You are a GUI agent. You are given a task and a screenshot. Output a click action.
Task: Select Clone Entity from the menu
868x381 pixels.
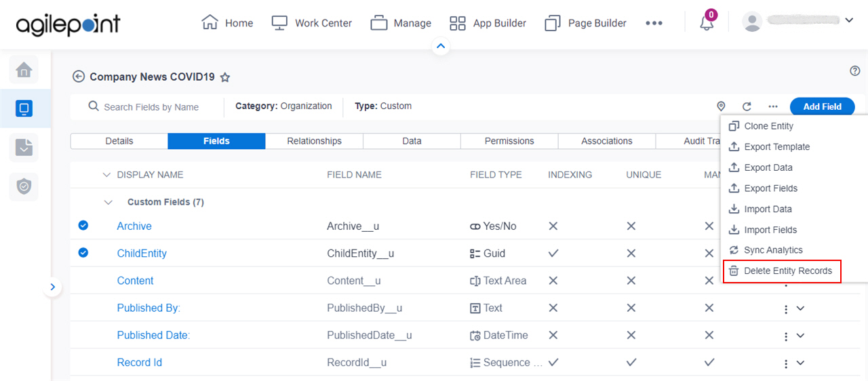click(x=768, y=126)
